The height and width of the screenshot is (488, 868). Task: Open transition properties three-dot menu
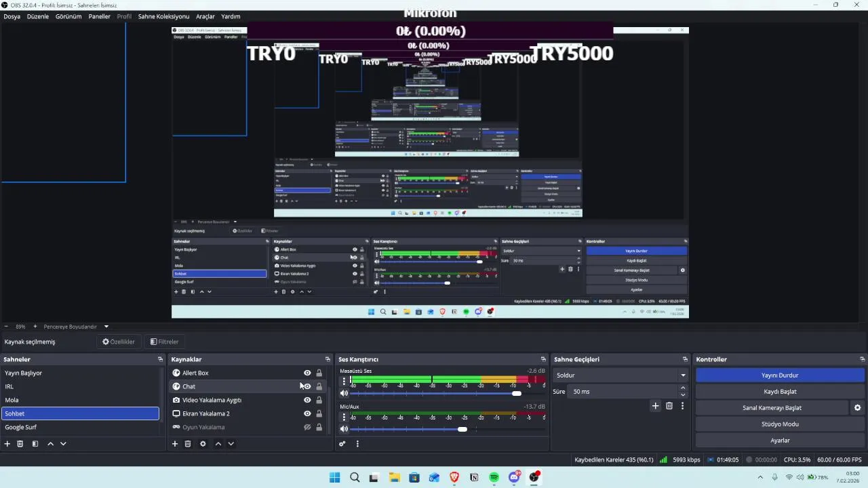point(682,406)
